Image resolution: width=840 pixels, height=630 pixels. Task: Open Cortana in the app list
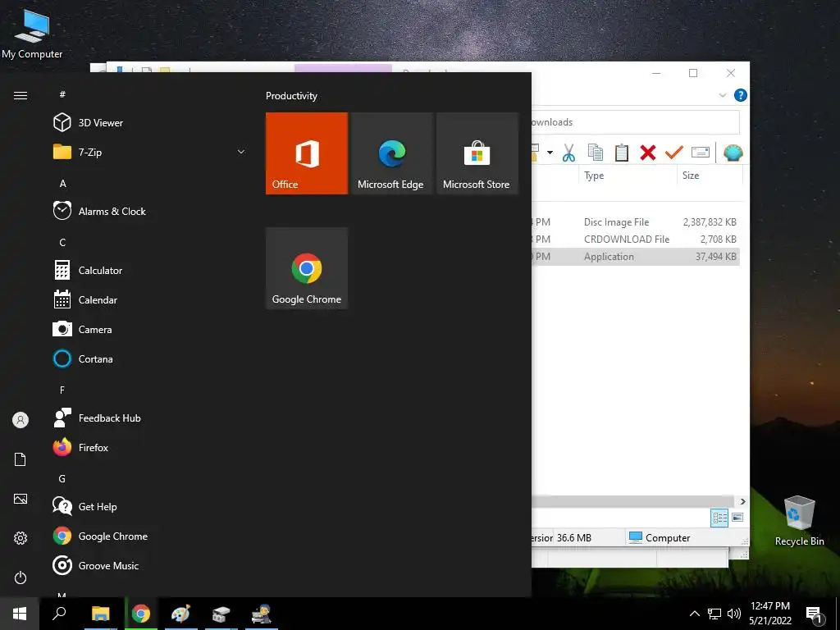click(83, 359)
